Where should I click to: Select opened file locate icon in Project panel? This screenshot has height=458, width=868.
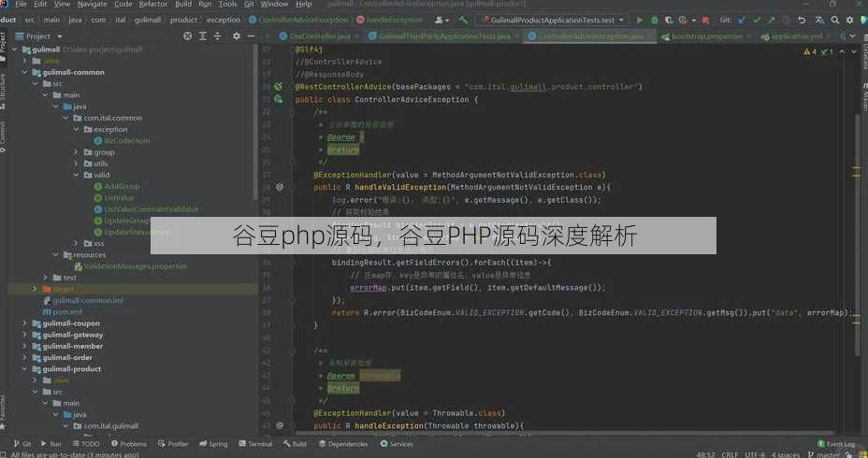(x=188, y=36)
